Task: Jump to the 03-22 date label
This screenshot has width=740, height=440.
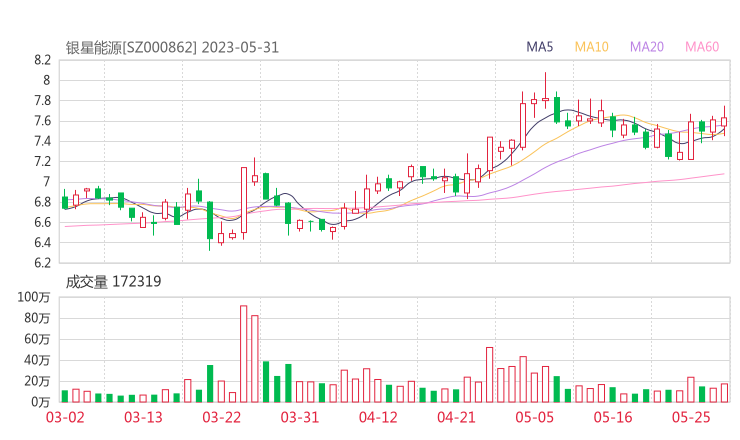Action: (221, 417)
